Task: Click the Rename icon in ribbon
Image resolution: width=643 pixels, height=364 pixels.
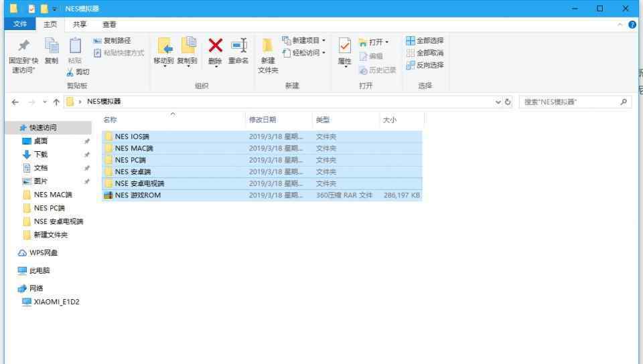Action: 238,47
